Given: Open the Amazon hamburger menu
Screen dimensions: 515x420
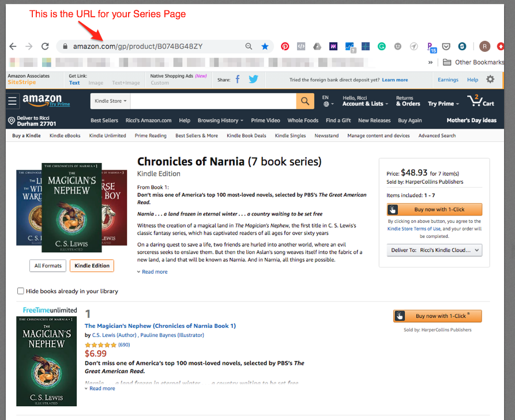Looking at the screenshot, I should [x=13, y=101].
